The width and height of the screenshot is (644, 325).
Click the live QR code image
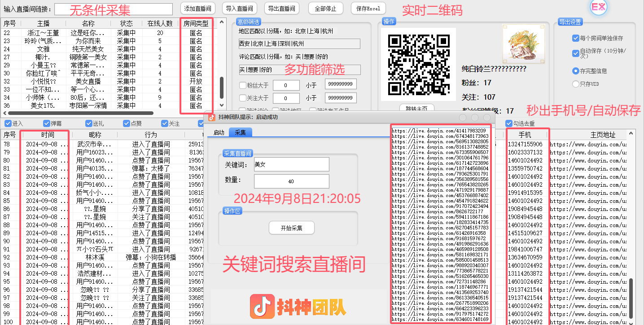click(x=418, y=64)
